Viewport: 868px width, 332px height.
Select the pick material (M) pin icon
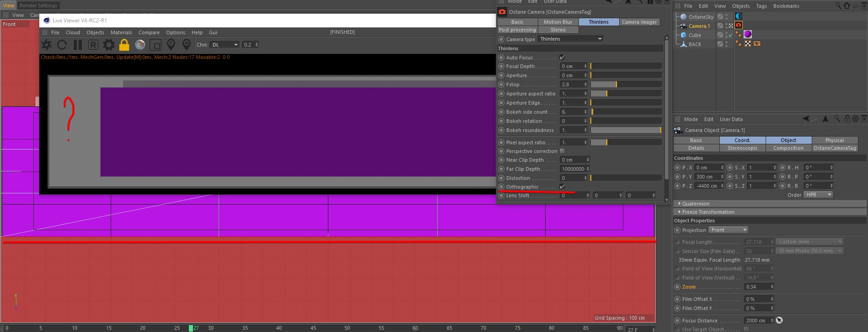pyautogui.click(x=187, y=44)
